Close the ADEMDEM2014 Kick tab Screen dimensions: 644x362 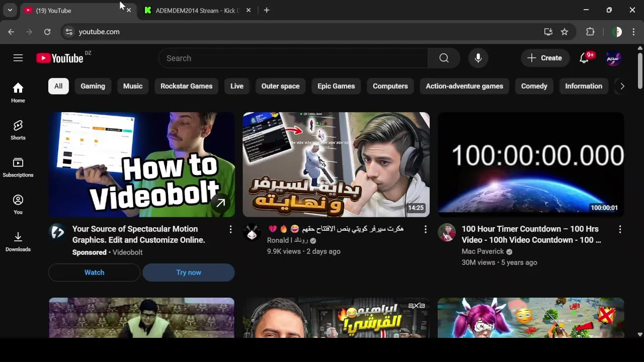click(249, 10)
